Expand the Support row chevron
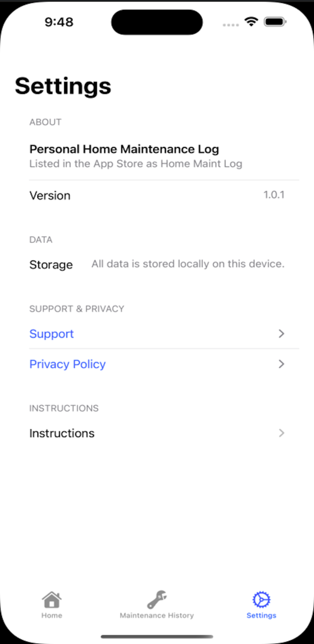 click(x=281, y=334)
